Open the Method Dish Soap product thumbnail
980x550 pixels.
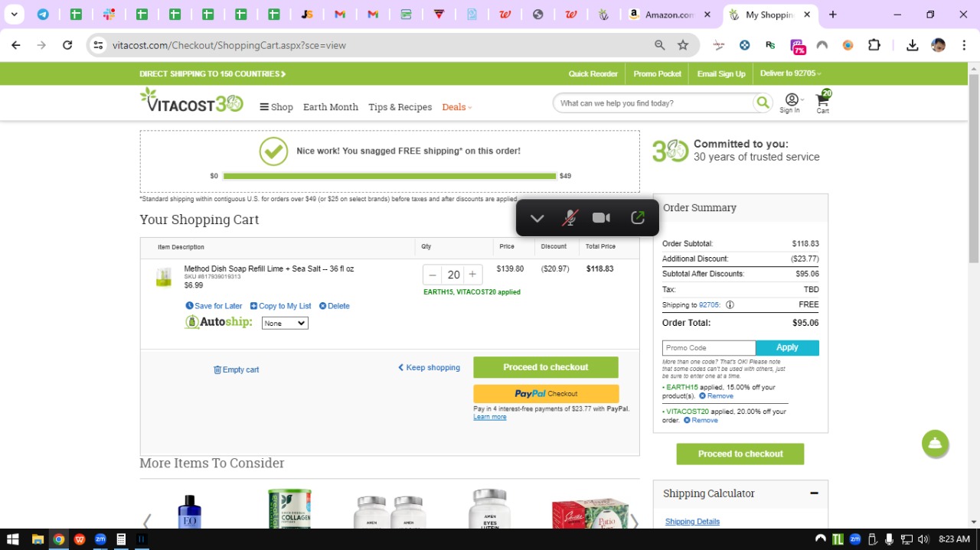[x=163, y=277]
